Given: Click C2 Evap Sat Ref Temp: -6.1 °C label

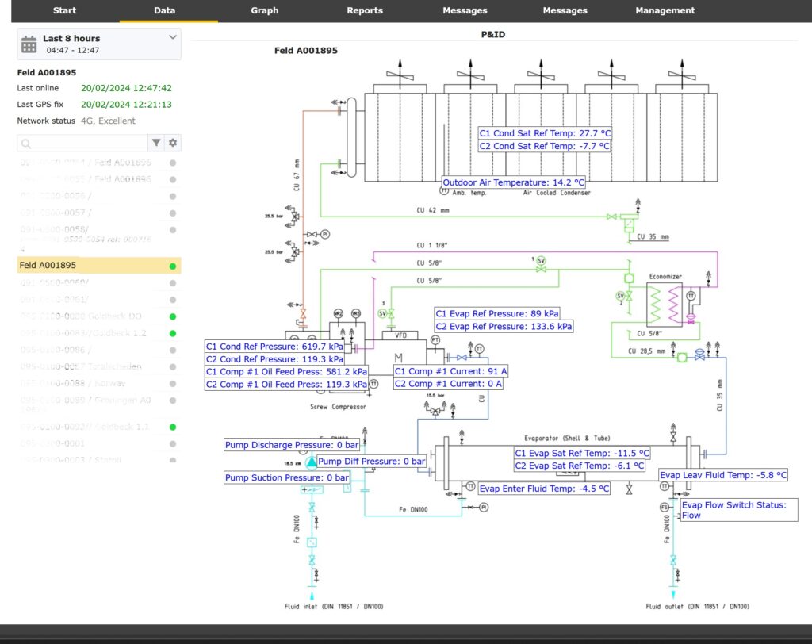Looking at the screenshot, I should (579, 466).
